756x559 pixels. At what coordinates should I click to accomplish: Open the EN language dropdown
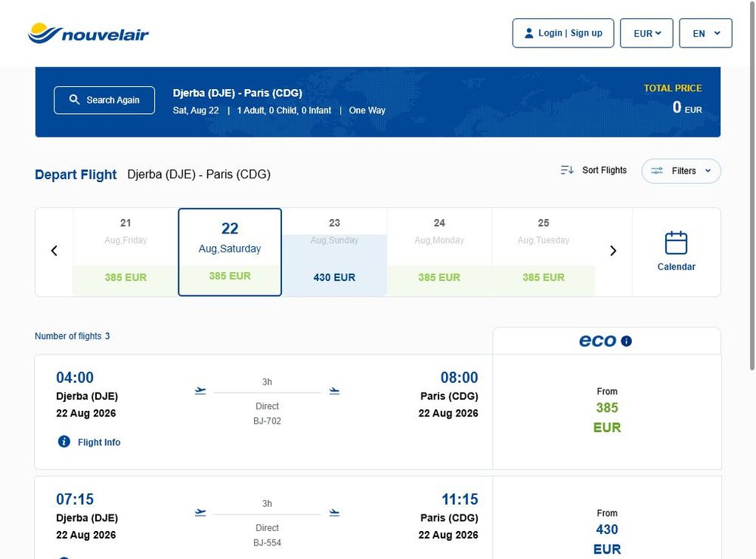(x=705, y=33)
